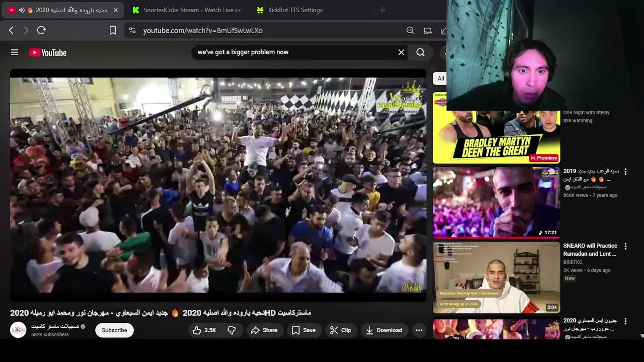This screenshot has height=362, width=644.
Task: Clear the search query with X
Action: (x=401, y=52)
